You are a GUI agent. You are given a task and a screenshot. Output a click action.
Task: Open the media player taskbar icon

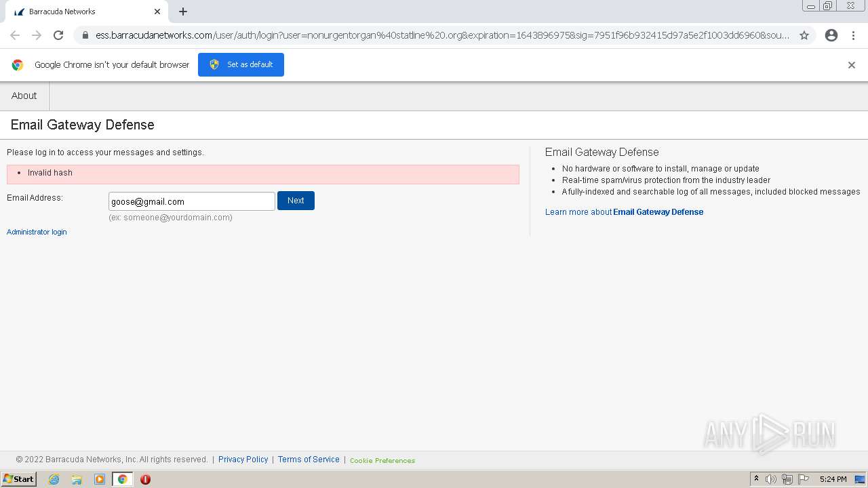coord(100,479)
